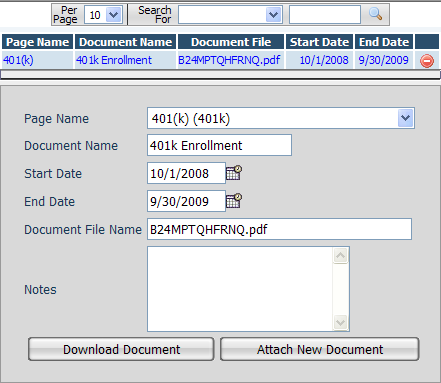Focus the Document Name input field
This screenshot has height=383, width=441.
tap(219, 145)
